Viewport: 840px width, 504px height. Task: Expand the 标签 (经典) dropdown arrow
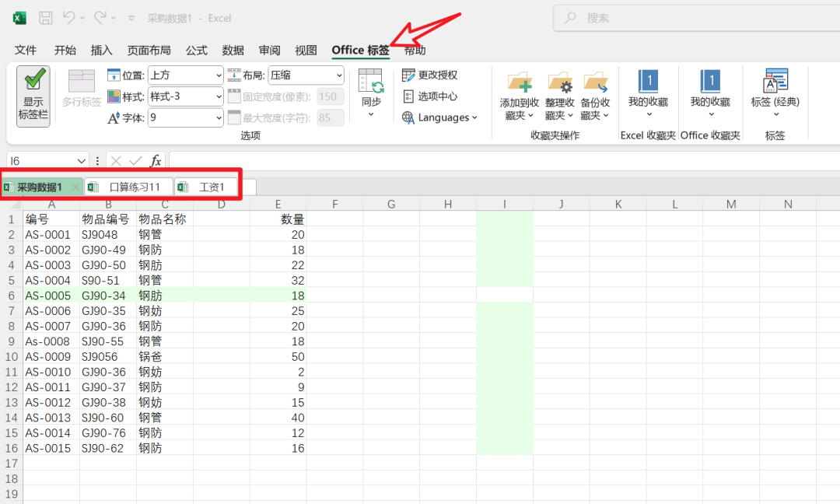click(x=775, y=114)
